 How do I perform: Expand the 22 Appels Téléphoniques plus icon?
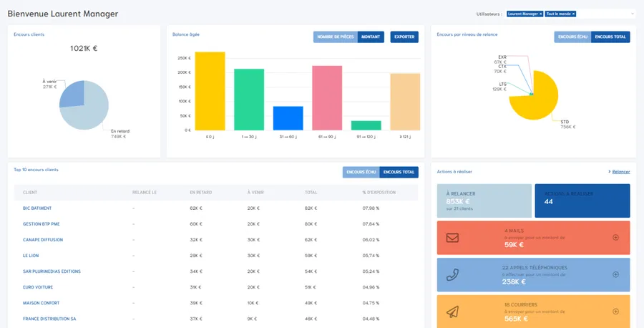pyautogui.click(x=615, y=274)
